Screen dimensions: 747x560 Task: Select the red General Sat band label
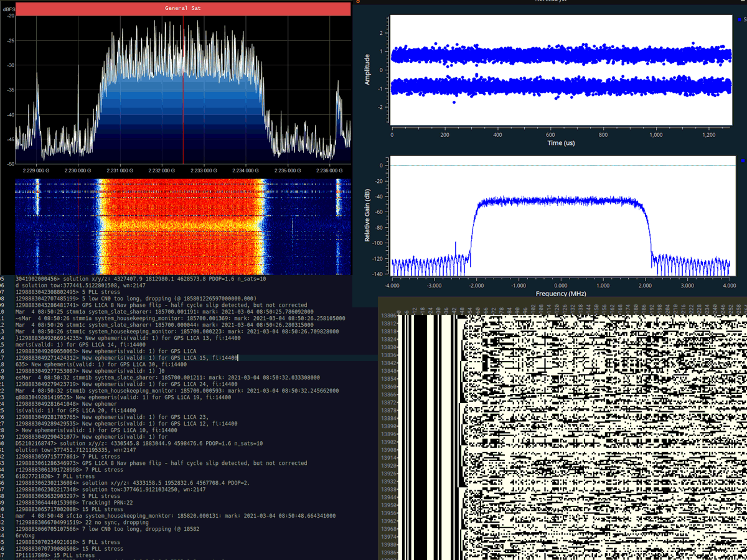point(182,9)
